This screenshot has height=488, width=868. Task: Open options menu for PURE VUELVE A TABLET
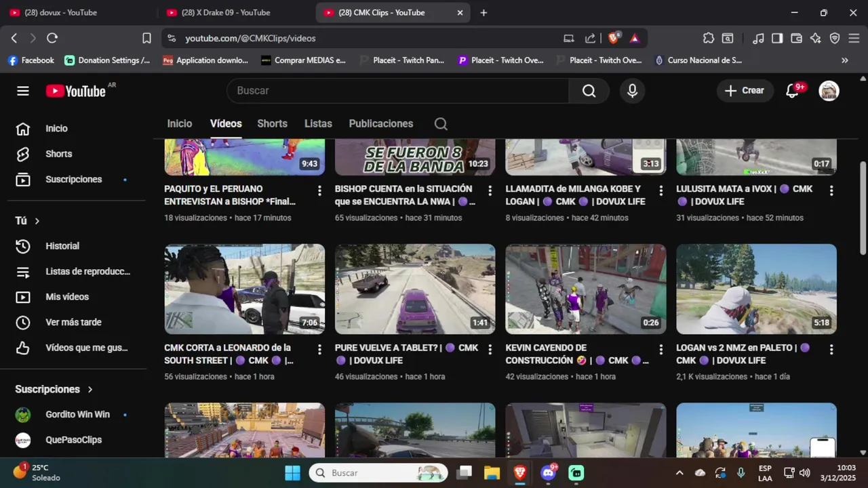[x=490, y=350]
